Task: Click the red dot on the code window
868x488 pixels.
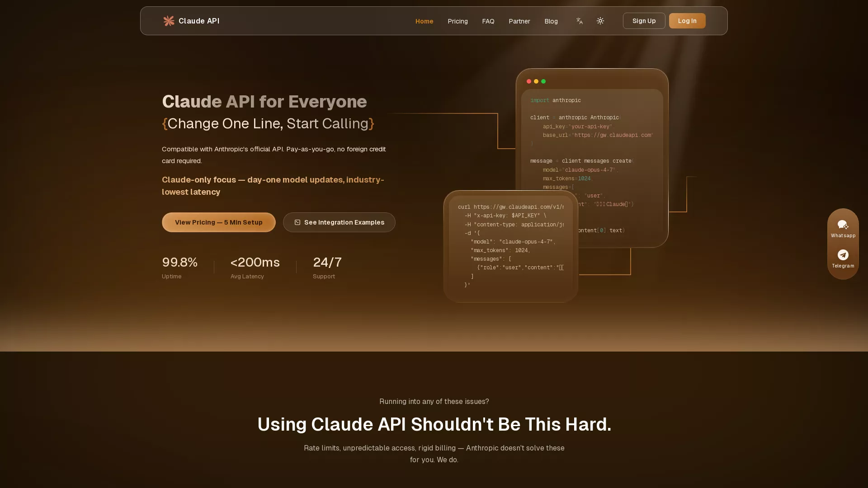Action: (x=528, y=81)
